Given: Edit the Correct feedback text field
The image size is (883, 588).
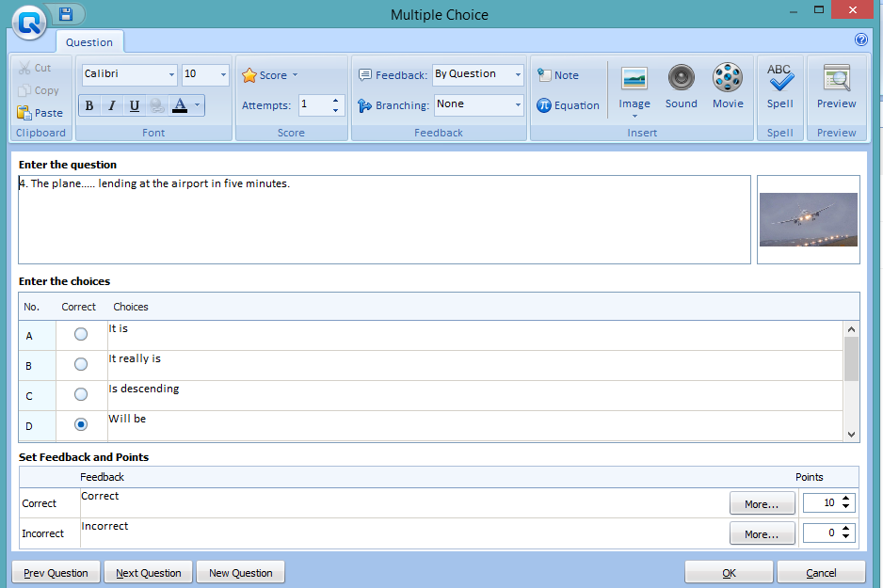Looking at the screenshot, I should pos(403,503).
